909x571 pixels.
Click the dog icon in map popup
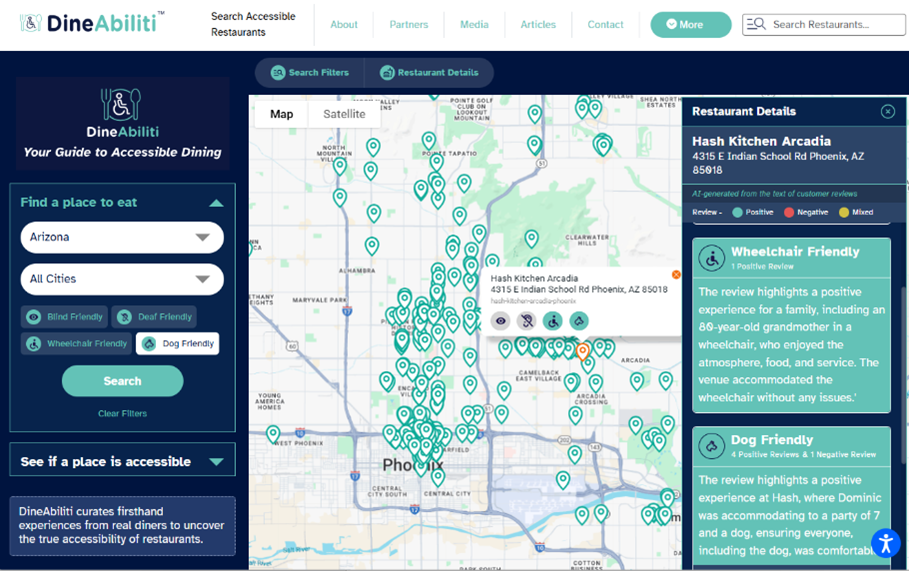[579, 321]
